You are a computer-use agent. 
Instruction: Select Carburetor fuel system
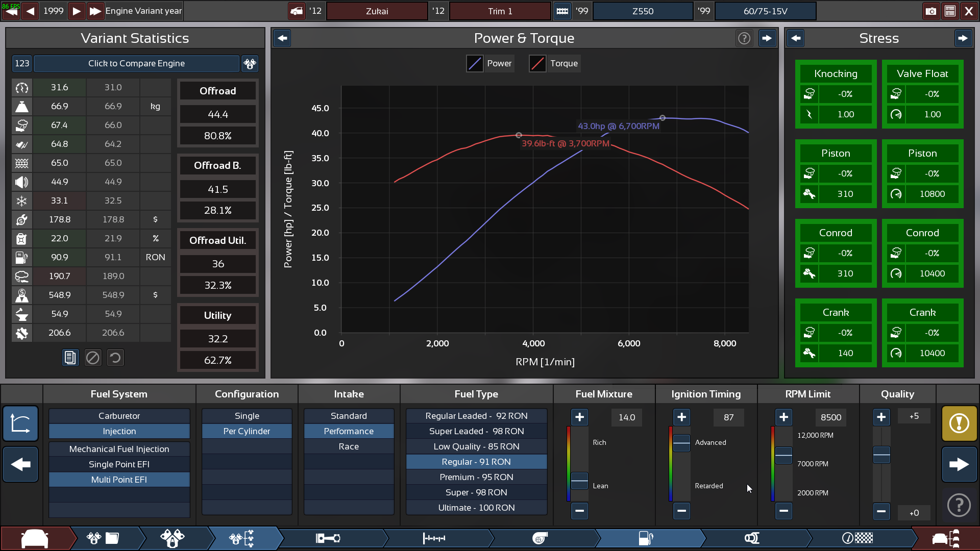tap(119, 416)
